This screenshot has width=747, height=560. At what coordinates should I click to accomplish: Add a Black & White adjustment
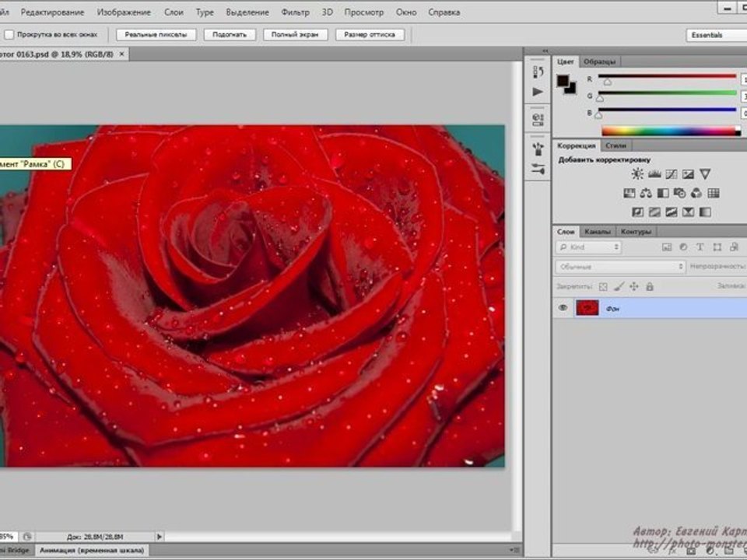[663, 193]
